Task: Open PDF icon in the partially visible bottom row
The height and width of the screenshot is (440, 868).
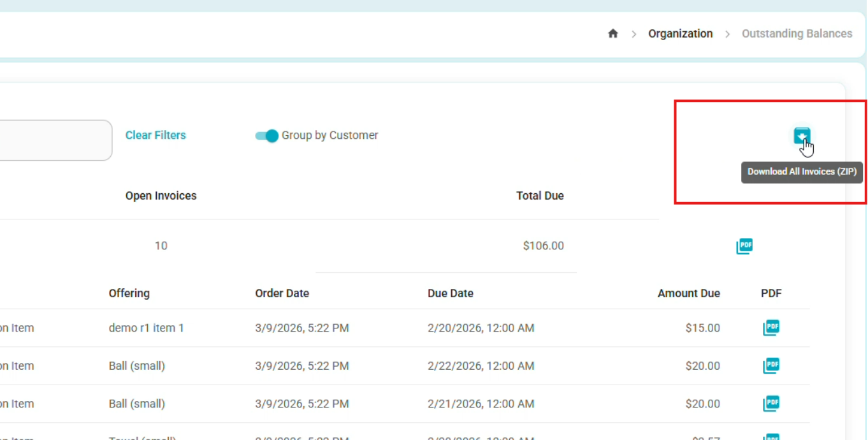Action: pos(771,437)
